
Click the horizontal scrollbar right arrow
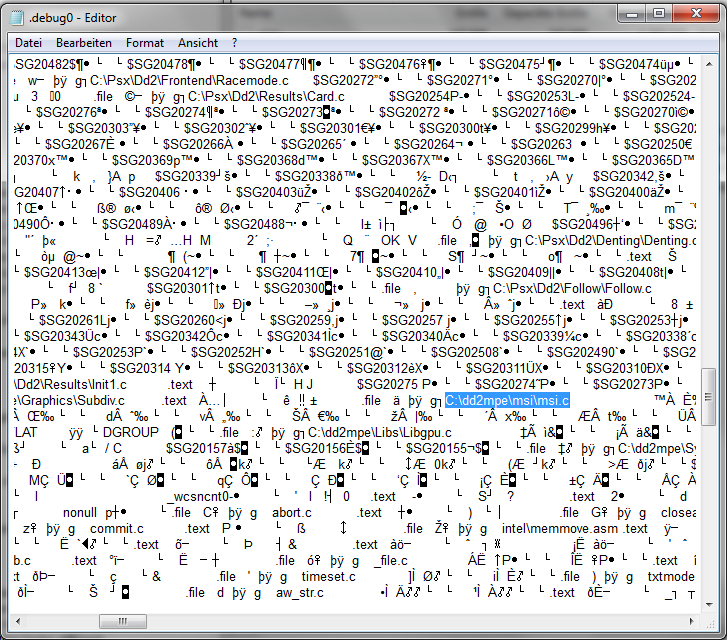coord(692,623)
